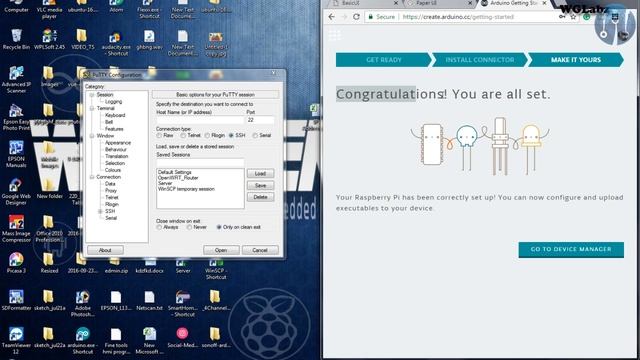Open the Arduino apps grid icon
The height and width of the screenshot is (360, 640).
click(335, 36)
